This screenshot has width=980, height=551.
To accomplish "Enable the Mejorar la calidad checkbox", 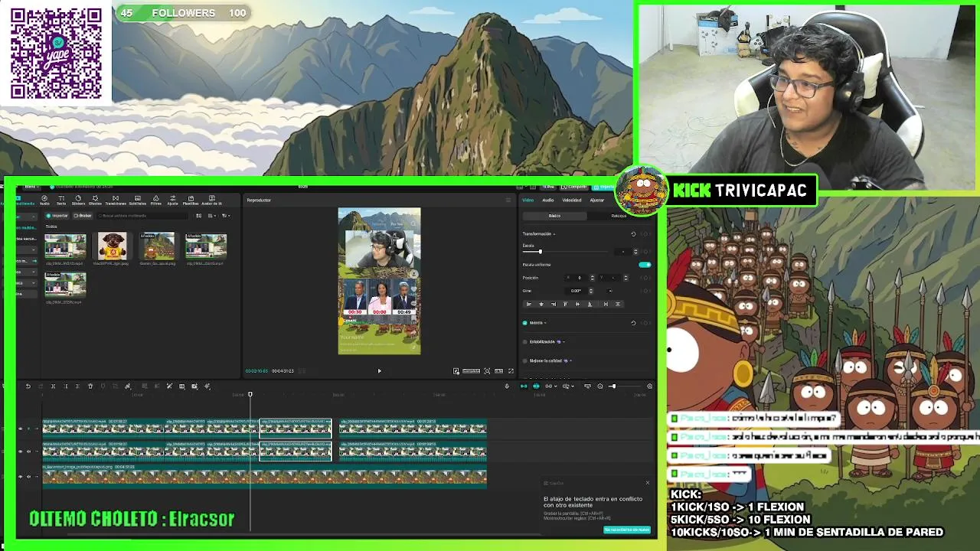I will tap(524, 360).
